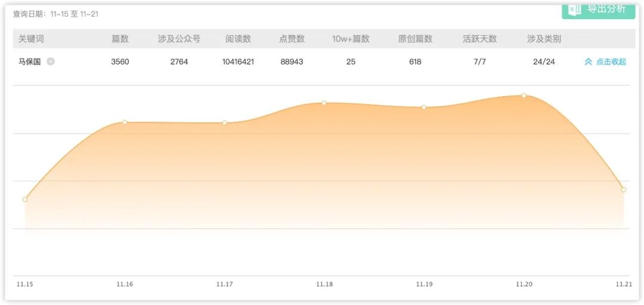Click the 11.18 data point marker
This screenshot has width=644, height=305.
coord(324,103)
